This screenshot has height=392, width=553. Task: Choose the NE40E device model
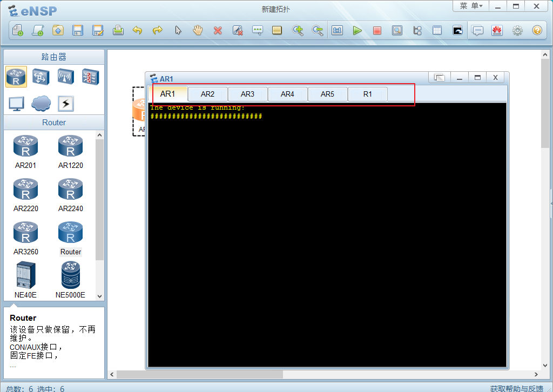pos(25,280)
